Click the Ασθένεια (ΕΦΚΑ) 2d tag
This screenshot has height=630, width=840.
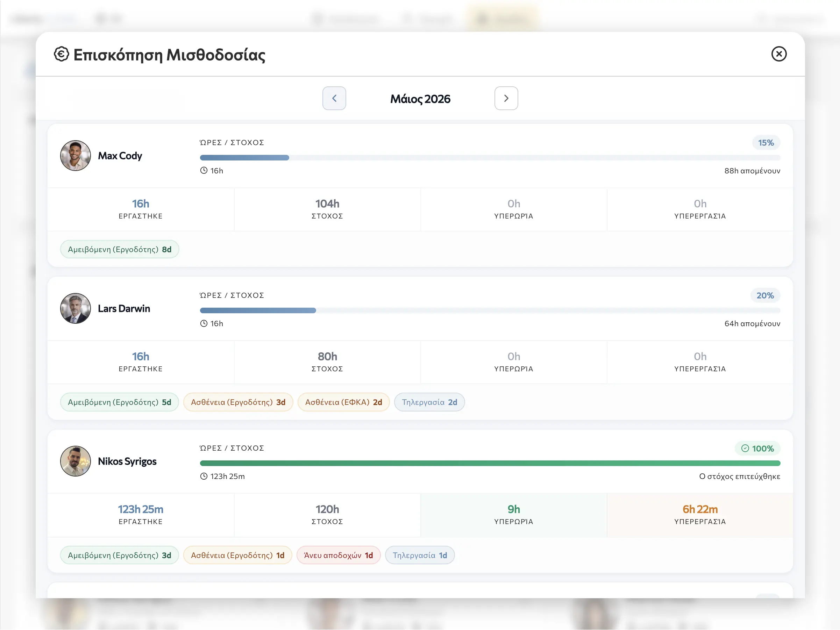click(344, 402)
